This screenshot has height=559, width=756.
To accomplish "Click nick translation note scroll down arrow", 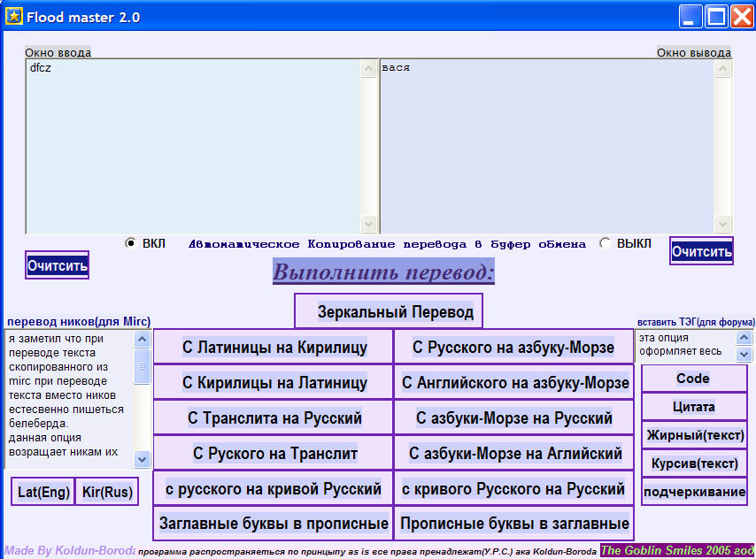I will (x=142, y=459).
